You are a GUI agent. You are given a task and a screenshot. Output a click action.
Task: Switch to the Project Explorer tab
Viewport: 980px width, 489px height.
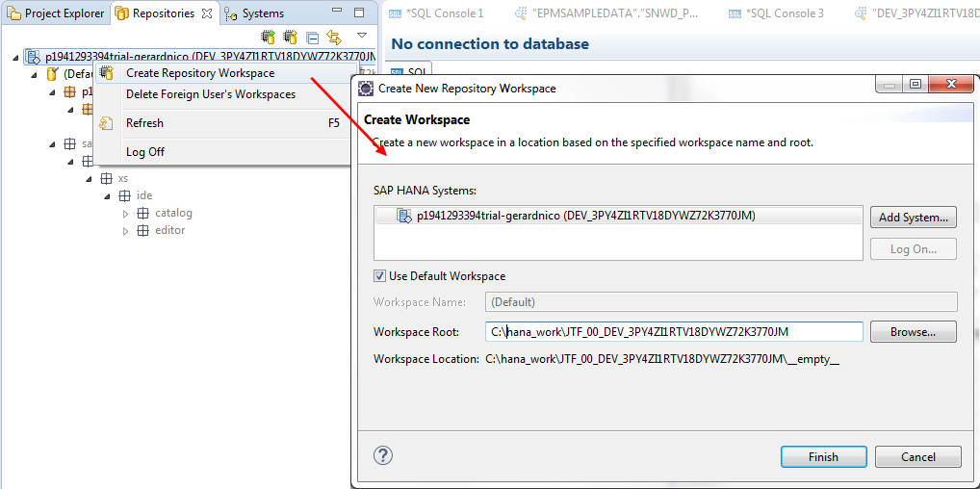56,13
